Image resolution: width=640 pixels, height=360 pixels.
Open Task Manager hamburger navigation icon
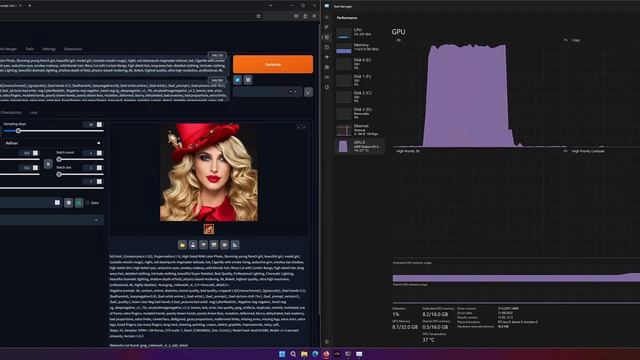click(327, 17)
